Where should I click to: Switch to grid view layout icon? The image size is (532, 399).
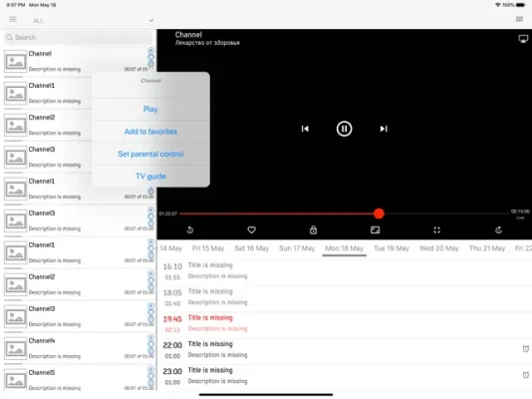click(x=519, y=19)
